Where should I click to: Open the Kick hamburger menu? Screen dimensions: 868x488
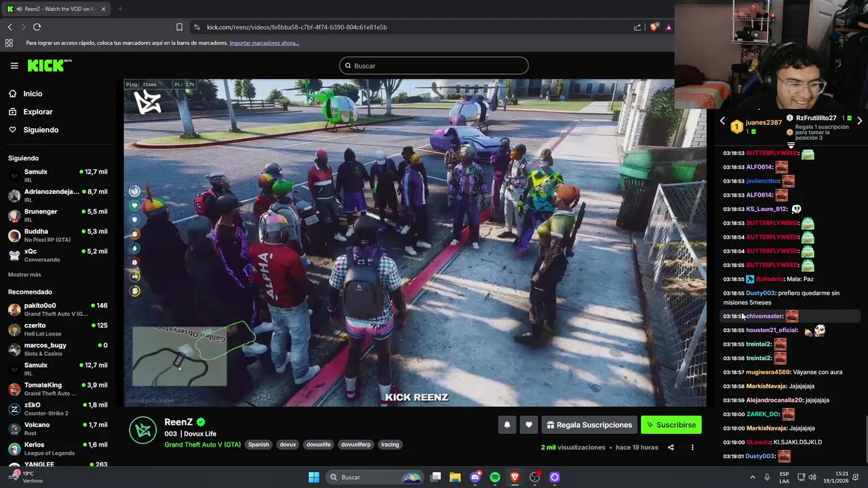coord(14,66)
